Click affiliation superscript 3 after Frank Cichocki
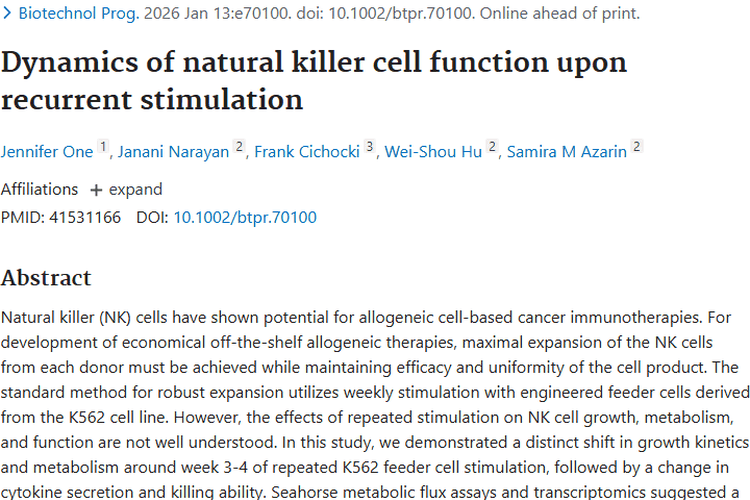The height and width of the screenshot is (500, 750). pos(369,148)
